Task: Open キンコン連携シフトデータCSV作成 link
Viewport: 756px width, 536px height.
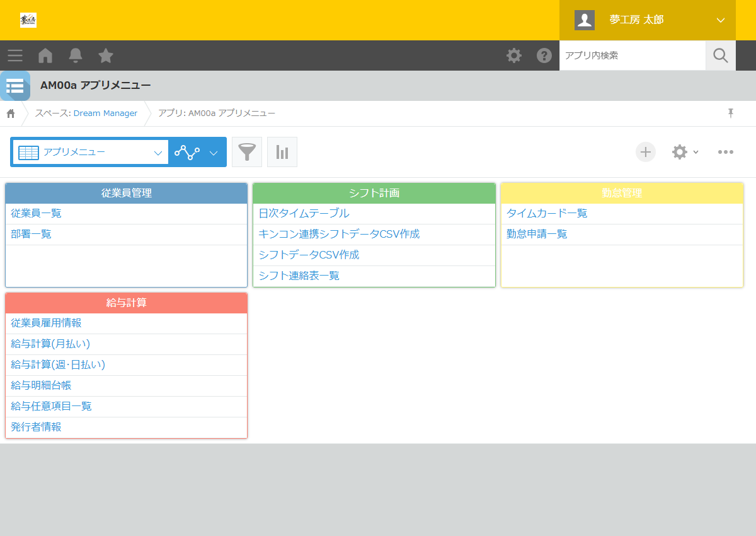Action: point(339,235)
